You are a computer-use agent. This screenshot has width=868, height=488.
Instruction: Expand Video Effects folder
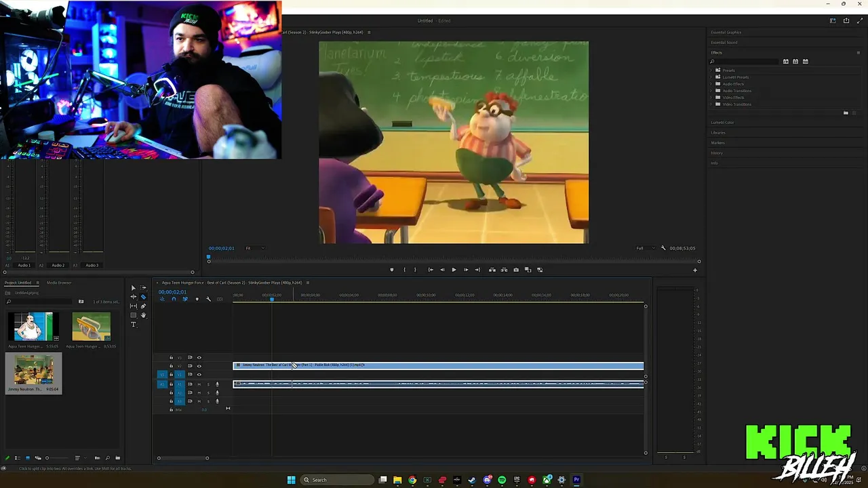(x=711, y=98)
